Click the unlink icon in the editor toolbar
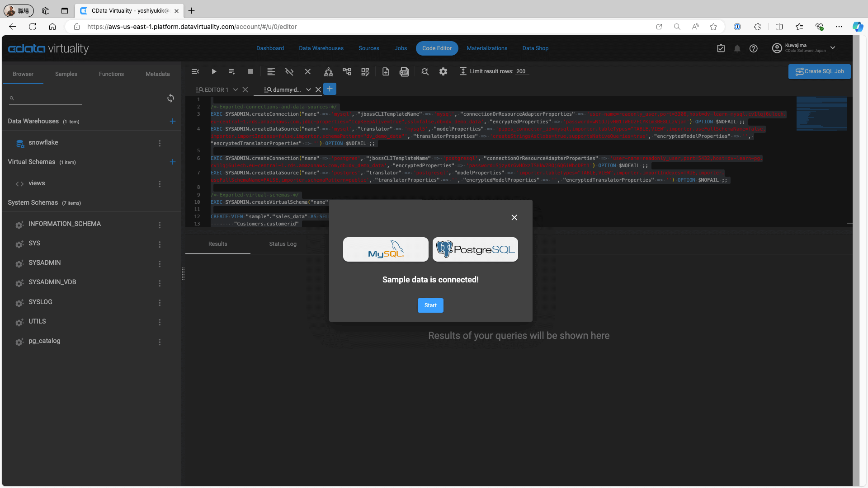The height and width of the screenshot is (488, 868). tap(289, 71)
